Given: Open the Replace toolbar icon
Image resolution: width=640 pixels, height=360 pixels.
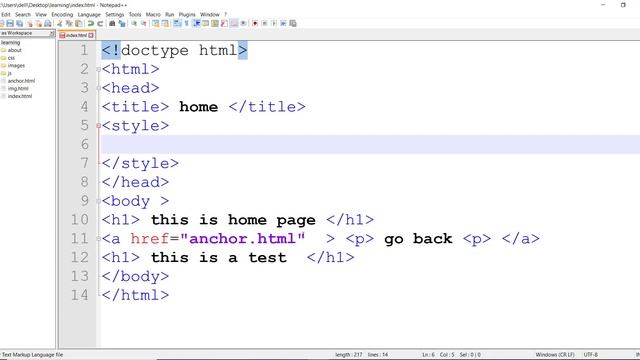Looking at the screenshot, I should pos(122,23).
